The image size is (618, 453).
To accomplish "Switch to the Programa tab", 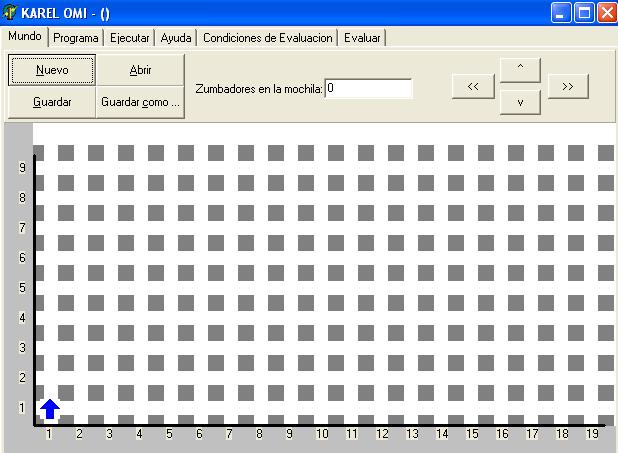I will point(76,38).
